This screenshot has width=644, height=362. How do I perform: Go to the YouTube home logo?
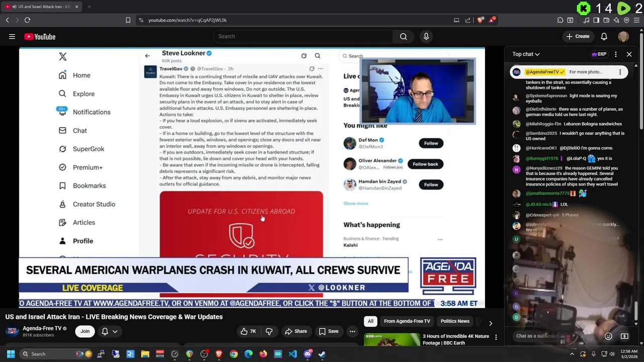click(40, 36)
